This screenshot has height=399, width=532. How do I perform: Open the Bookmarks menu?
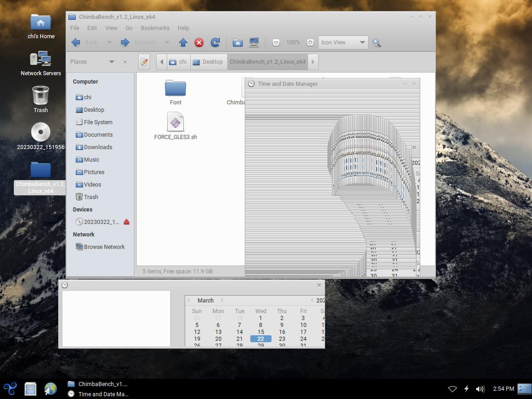(155, 28)
